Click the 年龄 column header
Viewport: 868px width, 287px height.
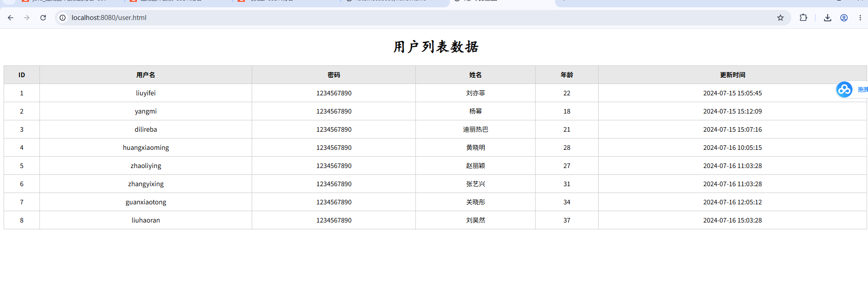[567, 75]
